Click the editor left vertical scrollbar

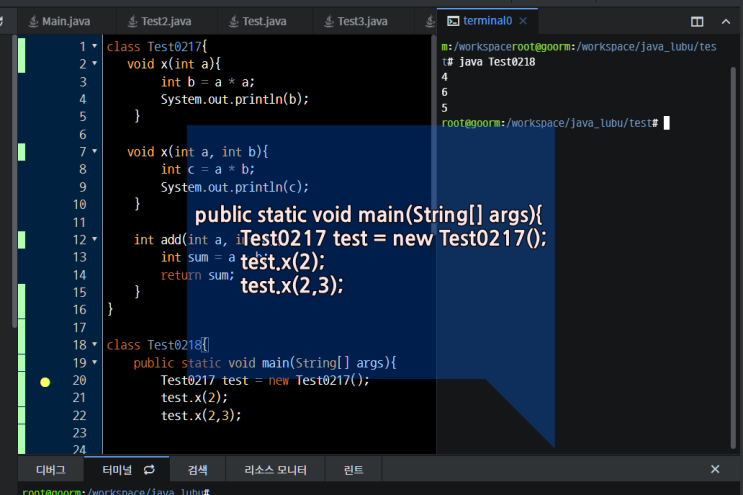pos(14,182)
